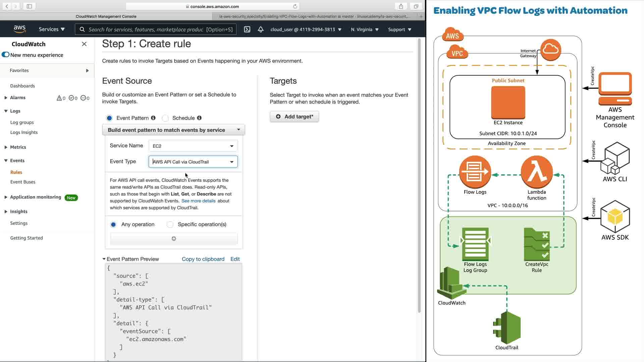Click the info icon beside Schedule
The image size is (644, 362).
click(199, 118)
